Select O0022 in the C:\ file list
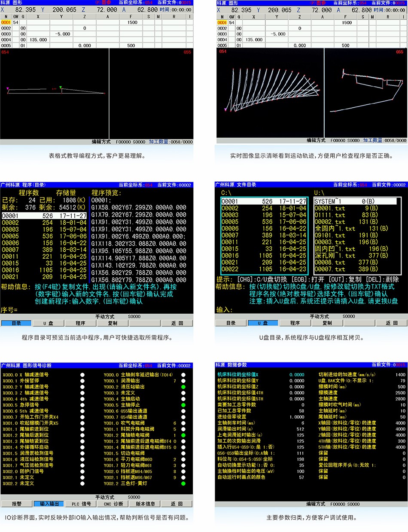 click(x=264, y=269)
